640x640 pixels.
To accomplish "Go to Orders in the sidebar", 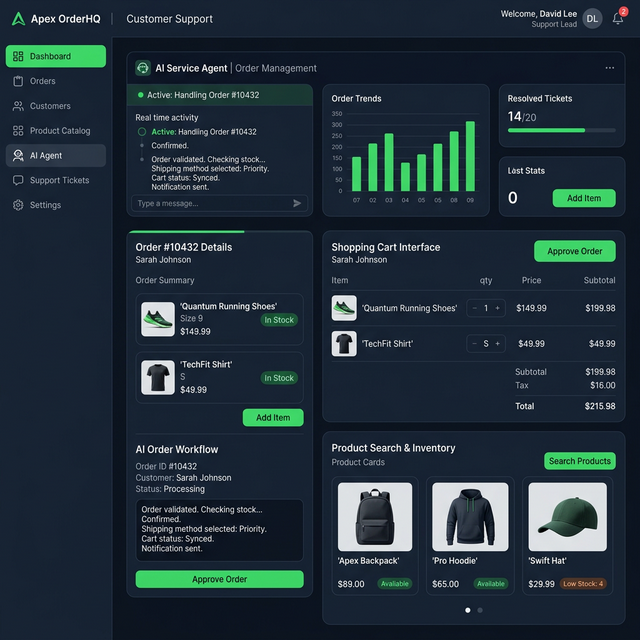I will click(x=56, y=81).
